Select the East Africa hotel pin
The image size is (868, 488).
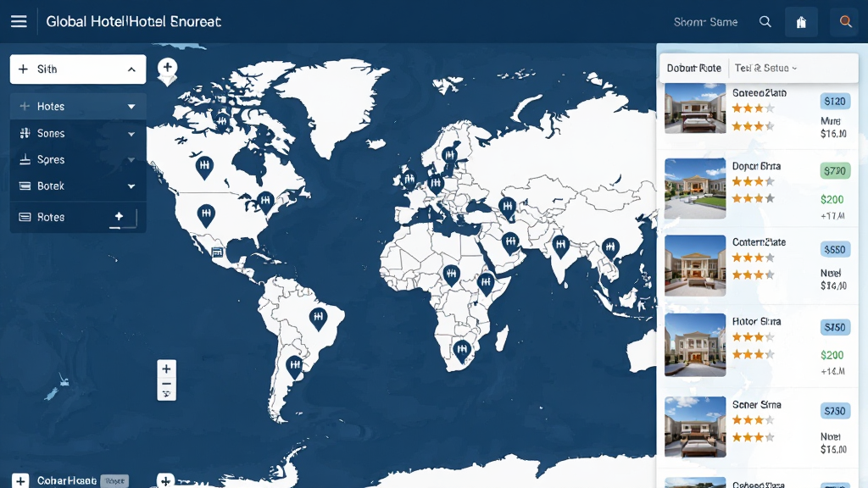[486, 285]
